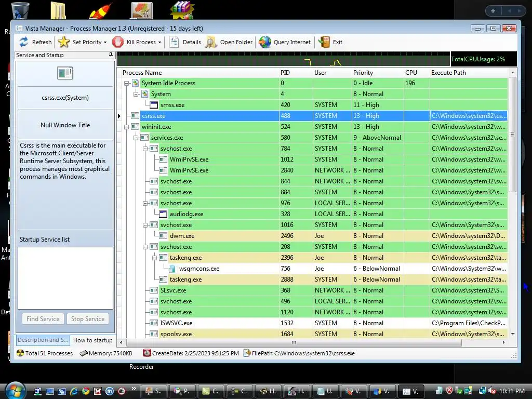Collapse the System Idle Process tree node

pyautogui.click(x=127, y=83)
